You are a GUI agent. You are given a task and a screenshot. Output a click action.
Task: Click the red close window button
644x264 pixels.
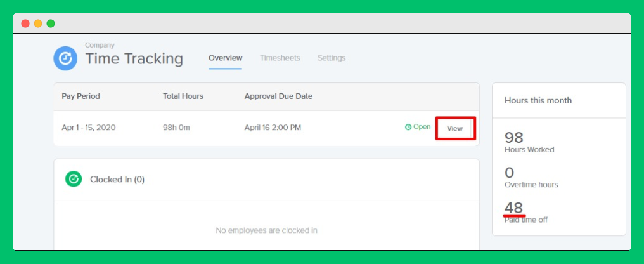(25, 23)
